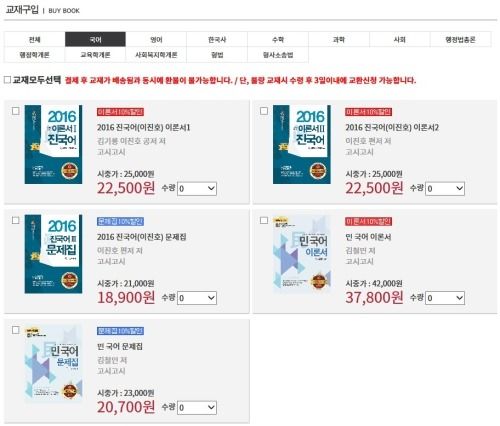Image resolution: width=500 pixels, height=426 pixels.
Task: Click the title 2016 진국어(이진호) 이론서2
Action: pyautogui.click(x=392, y=127)
